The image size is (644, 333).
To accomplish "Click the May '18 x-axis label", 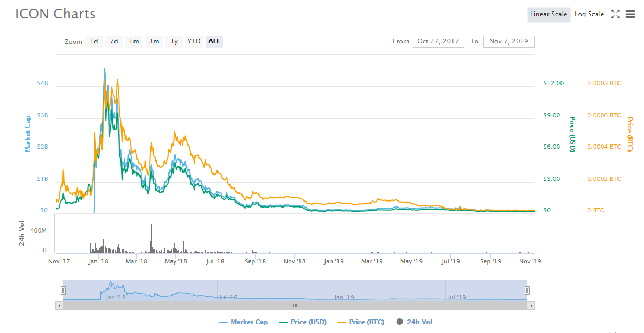I will (x=176, y=261).
